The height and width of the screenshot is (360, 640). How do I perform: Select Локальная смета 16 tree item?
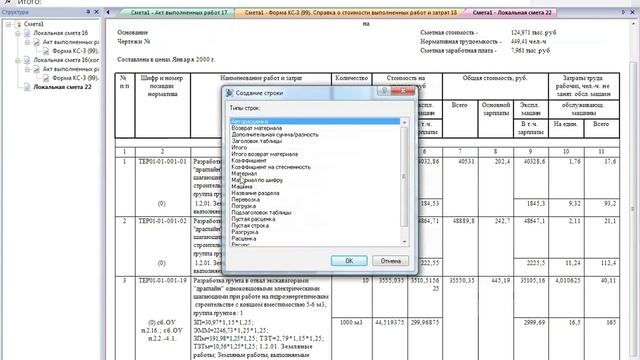click(60, 33)
